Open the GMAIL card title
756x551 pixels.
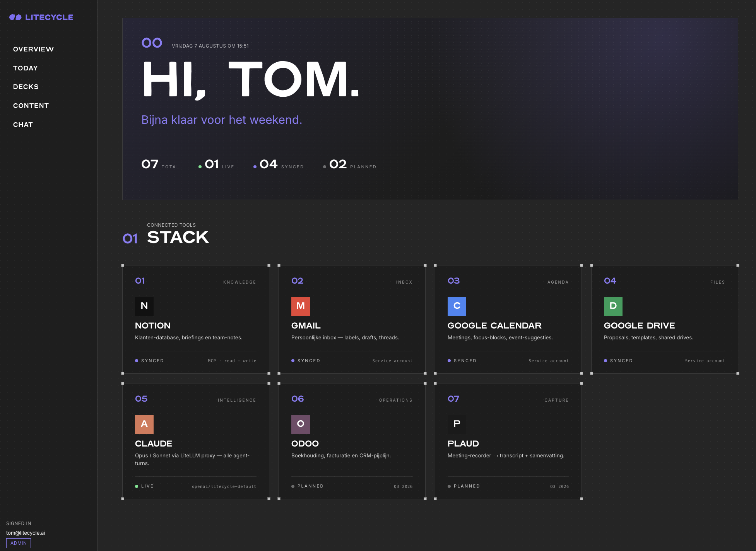click(306, 326)
